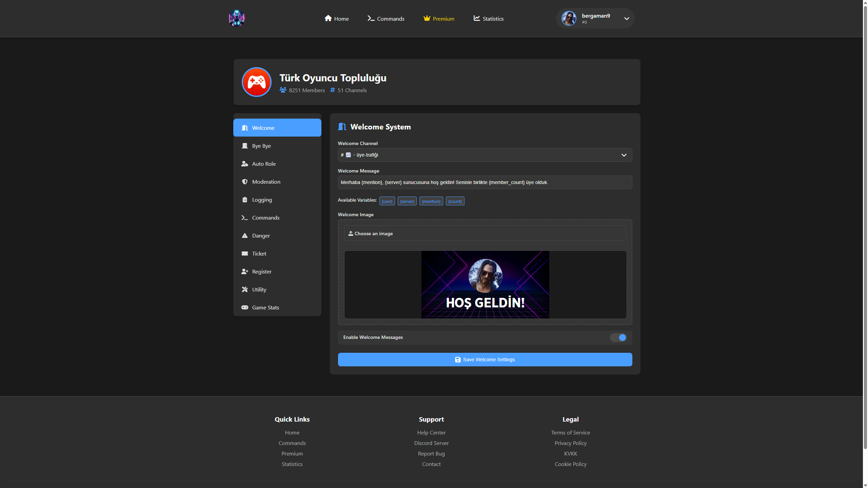Click the Bye Bye door icon
Screen dimensions: 868x488
coord(245,146)
